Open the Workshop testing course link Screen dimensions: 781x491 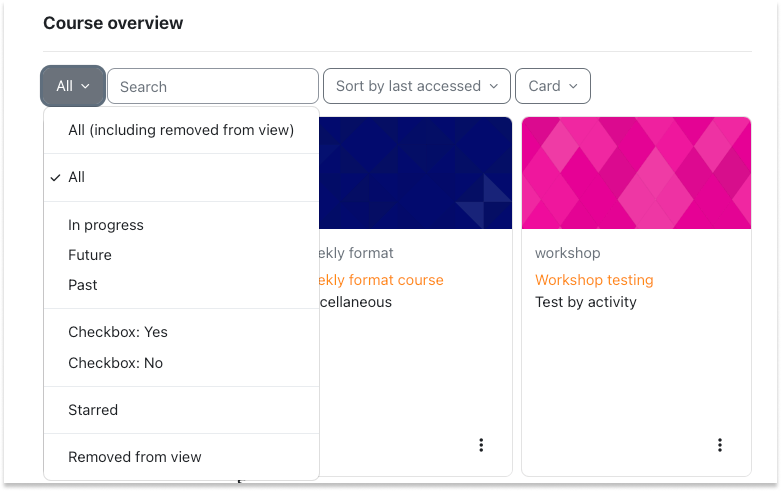pyautogui.click(x=594, y=280)
